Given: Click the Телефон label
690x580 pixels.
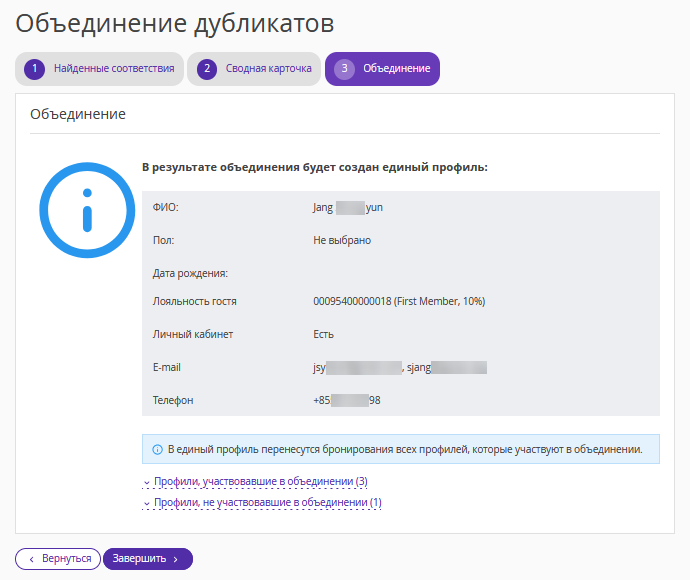Looking at the screenshot, I should pos(173,400).
